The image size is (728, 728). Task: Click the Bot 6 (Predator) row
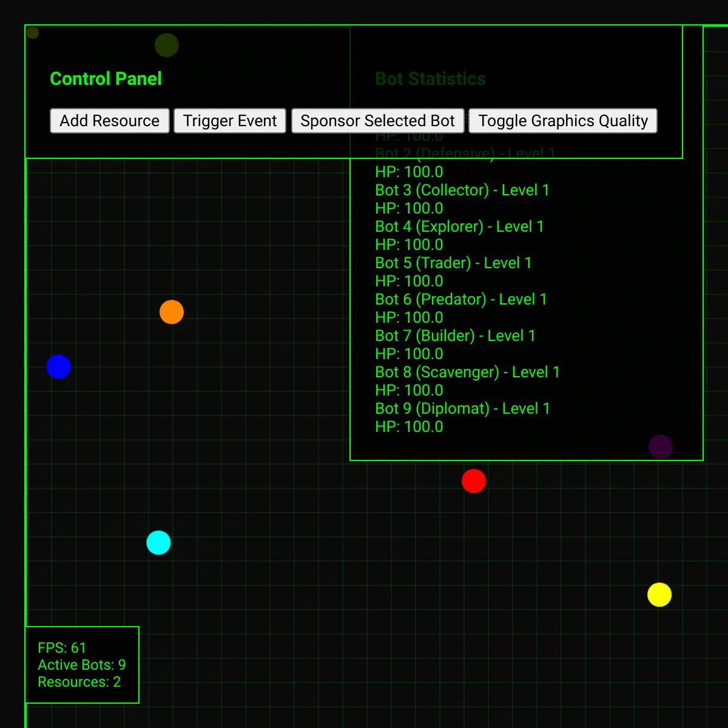(x=461, y=299)
